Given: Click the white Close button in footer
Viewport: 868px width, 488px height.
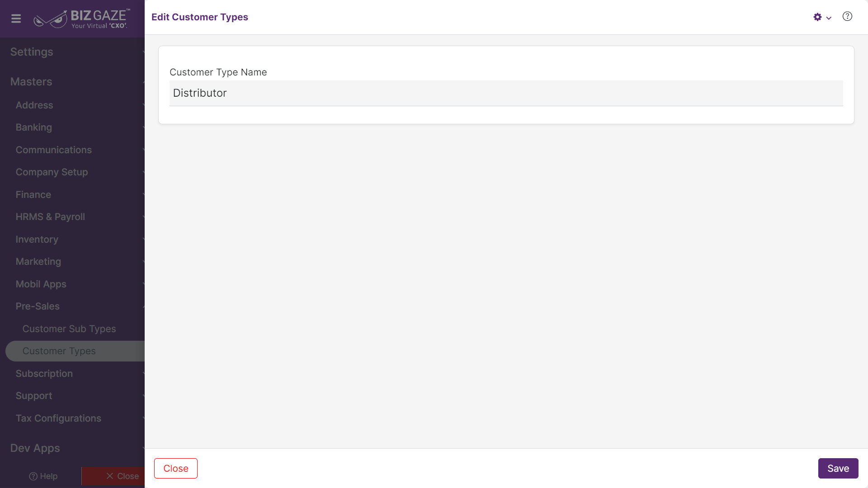Looking at the screenshot, I should coord(176,469).
